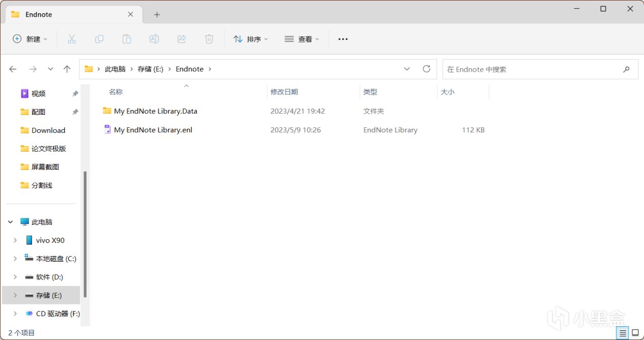Click the date 2023/5/9 10:26
The image size is (644, 340).
(x=296, y=130)
